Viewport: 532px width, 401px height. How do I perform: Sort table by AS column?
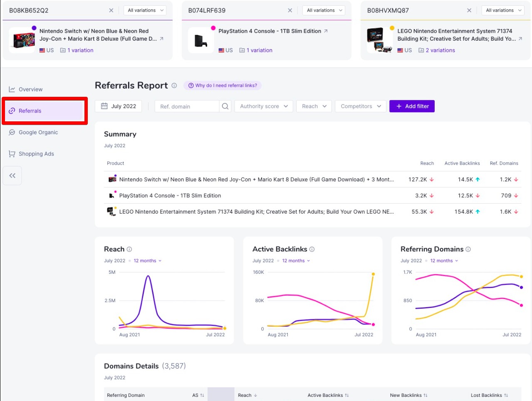[198, 395]
